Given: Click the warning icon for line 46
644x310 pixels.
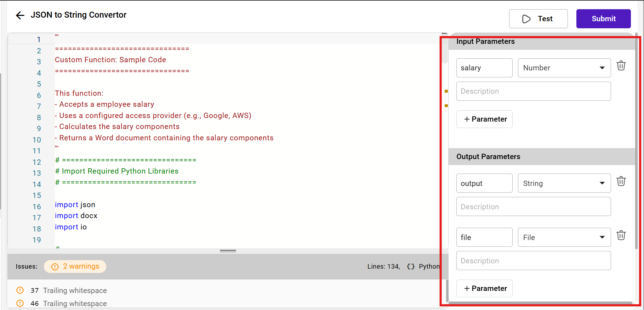Looking at the screenshot, I should click(20, 304).
